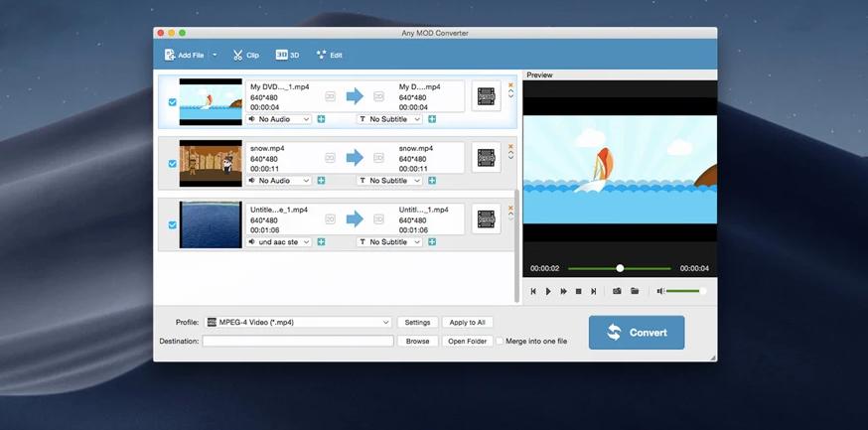868x430 pixels.
Task: Open the snapshot folder
Action: click(635, 291)
